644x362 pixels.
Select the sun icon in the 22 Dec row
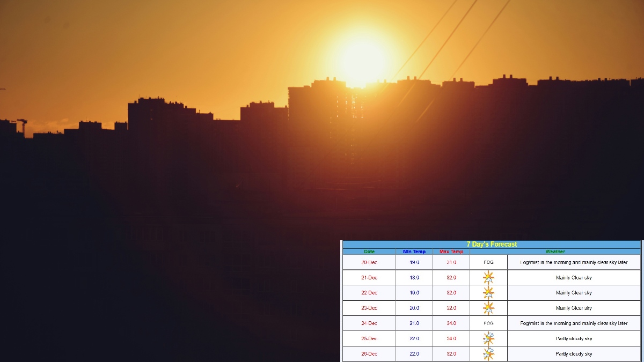pyautogui.click(x=488, y=293)
